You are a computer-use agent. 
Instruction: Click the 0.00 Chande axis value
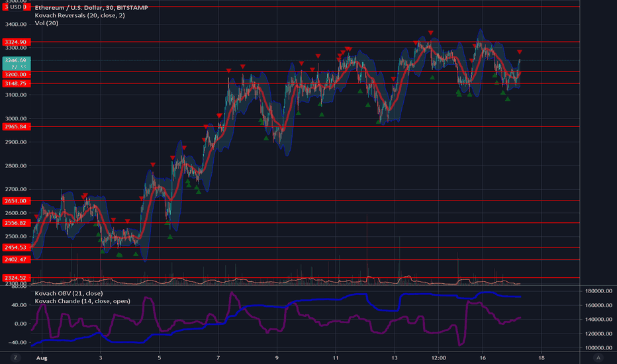coord(21,324)
